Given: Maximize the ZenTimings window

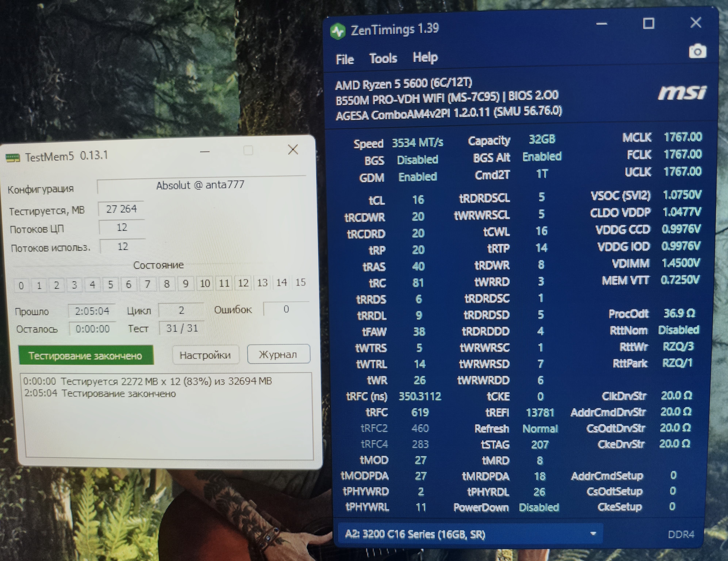Looking at the screenshot, I should pyautogui.click(x=648, y=24).
